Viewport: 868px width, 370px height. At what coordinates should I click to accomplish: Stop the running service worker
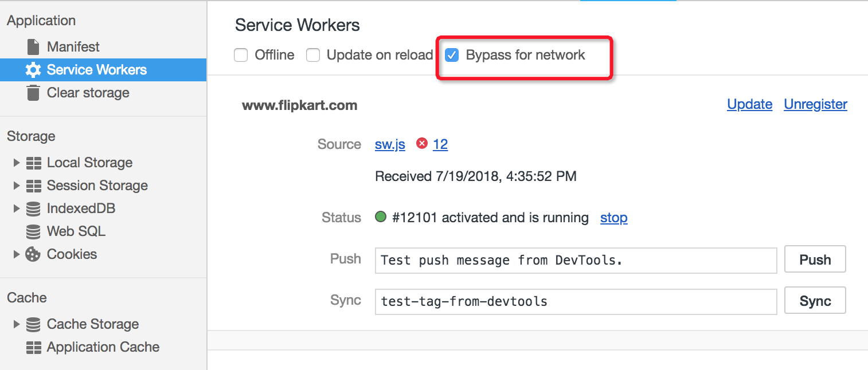(x=613, y=218)
